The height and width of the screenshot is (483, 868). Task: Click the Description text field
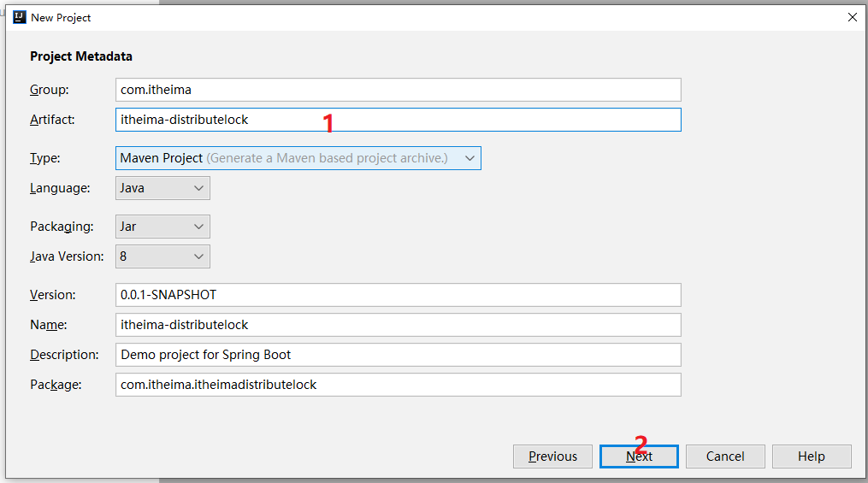[x=398, y=355]
